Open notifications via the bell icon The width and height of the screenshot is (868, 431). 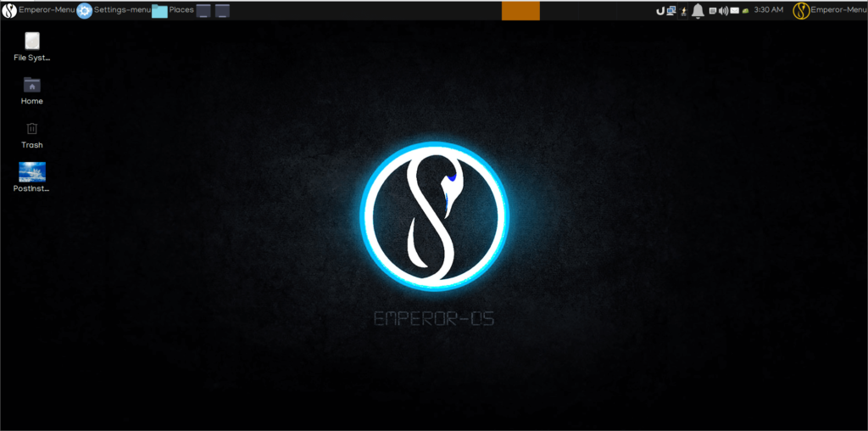click(x=698, y=11)
